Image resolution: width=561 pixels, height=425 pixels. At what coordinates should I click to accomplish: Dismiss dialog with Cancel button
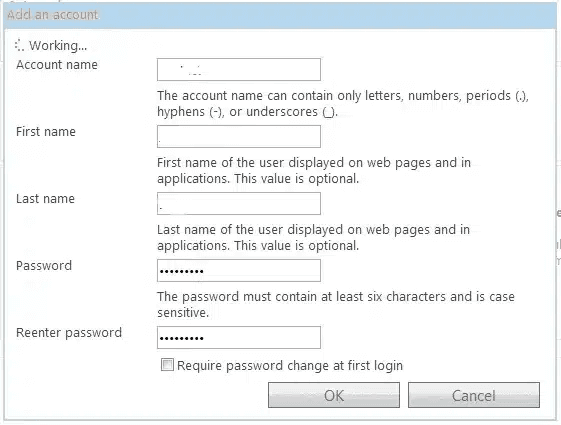tap(474, 395)
